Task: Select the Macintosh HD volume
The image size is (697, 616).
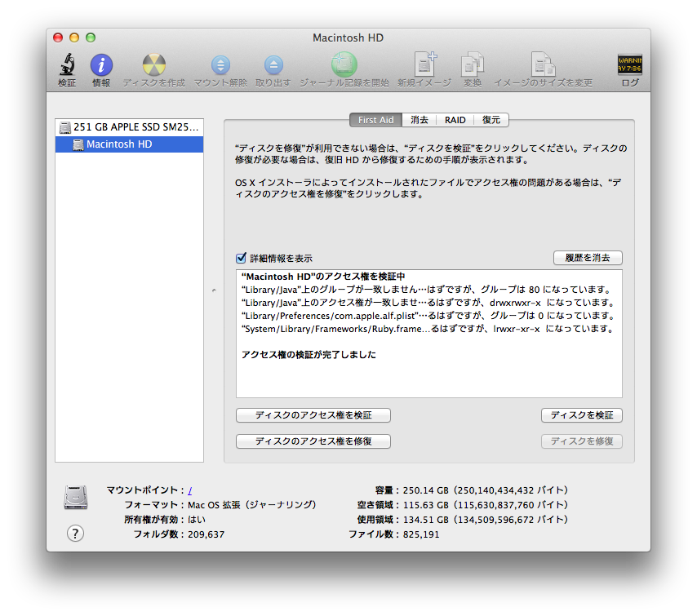Action: coord(129,144)
